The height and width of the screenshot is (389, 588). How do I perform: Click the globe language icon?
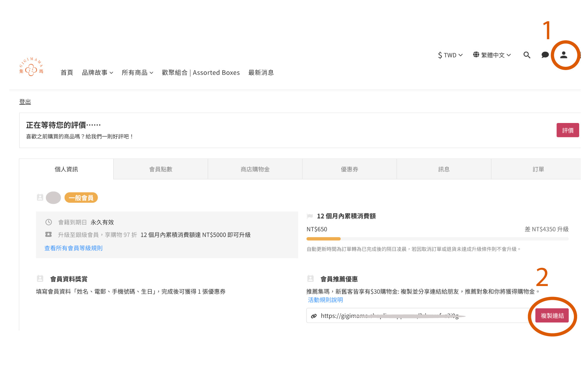tap(476, 55)
